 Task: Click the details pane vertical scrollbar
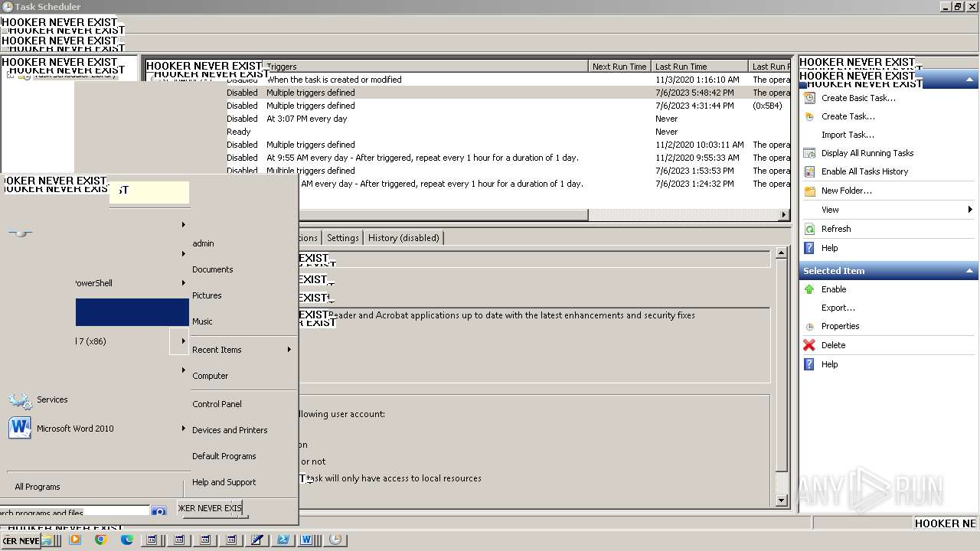click(x=781, y=367)
